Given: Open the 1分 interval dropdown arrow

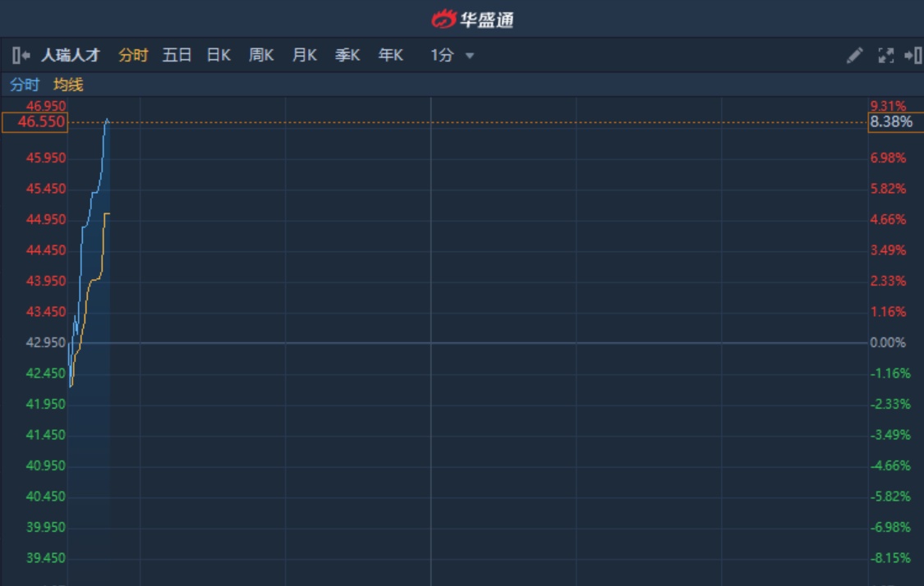Looking at the screenshot, I should pyautogui.click(x=470, y=56).
